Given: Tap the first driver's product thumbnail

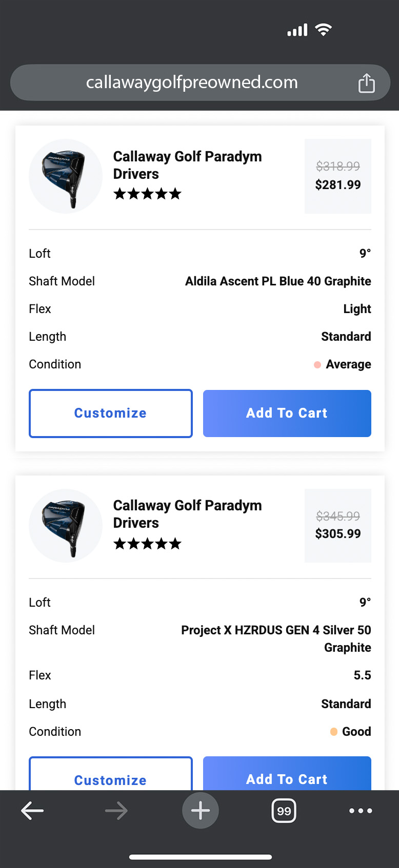Looking at the screenshot, I should [x=66, y=176].
